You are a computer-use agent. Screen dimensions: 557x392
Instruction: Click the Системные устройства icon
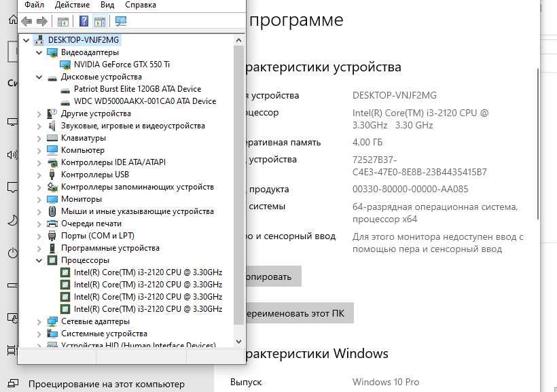[x=52, y=334]
